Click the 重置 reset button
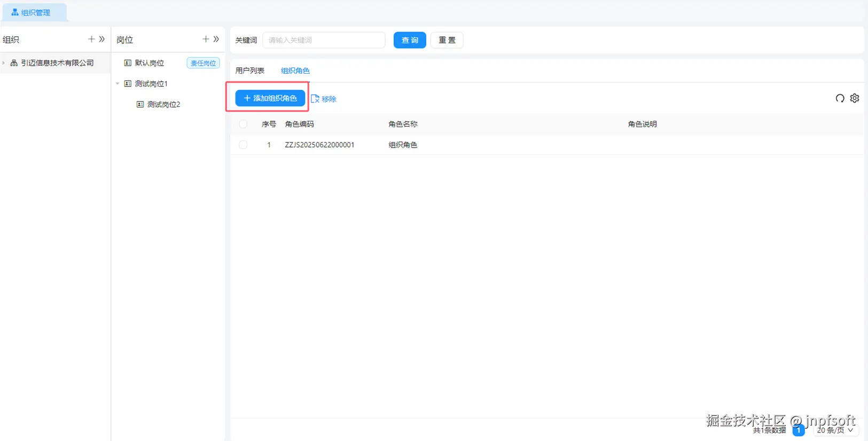The image size is (868, 441). point(447,40)
